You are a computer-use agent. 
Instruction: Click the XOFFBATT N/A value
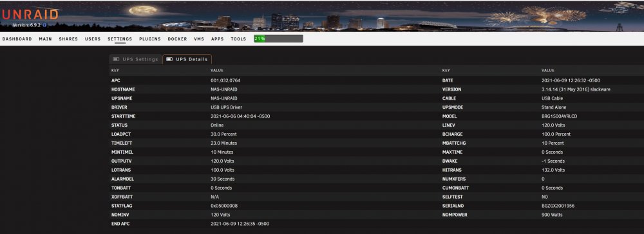(215, 197)
